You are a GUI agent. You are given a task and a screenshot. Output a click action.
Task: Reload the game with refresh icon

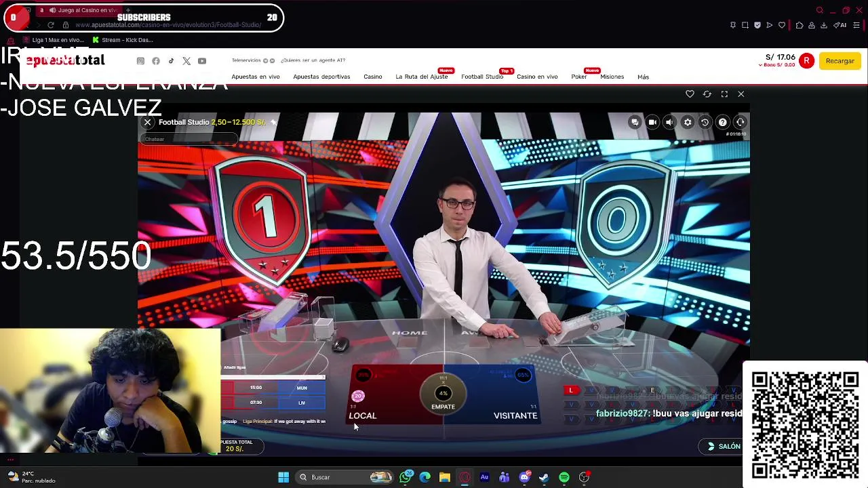click(707, 94)
